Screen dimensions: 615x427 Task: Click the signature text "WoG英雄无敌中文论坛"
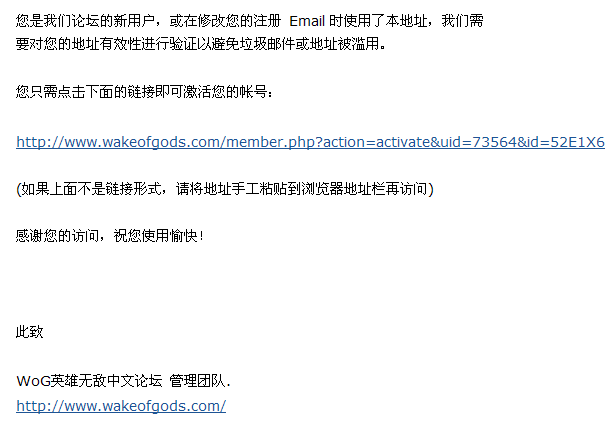pyautogui.click(x=89, y=381)
